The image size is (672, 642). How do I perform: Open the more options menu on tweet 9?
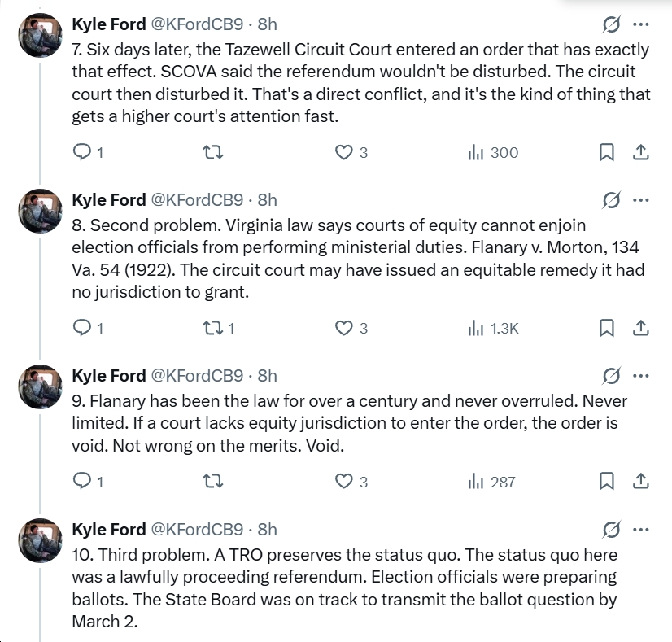pos(642,376)
